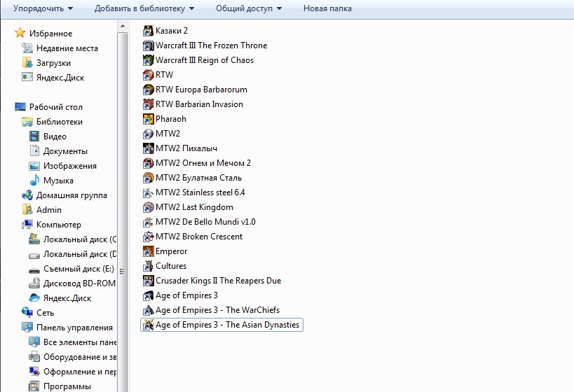The width and height of the screenshot is (574, 392).
Task: Open Загрузки in navigation pane
Action: [53, 63]
